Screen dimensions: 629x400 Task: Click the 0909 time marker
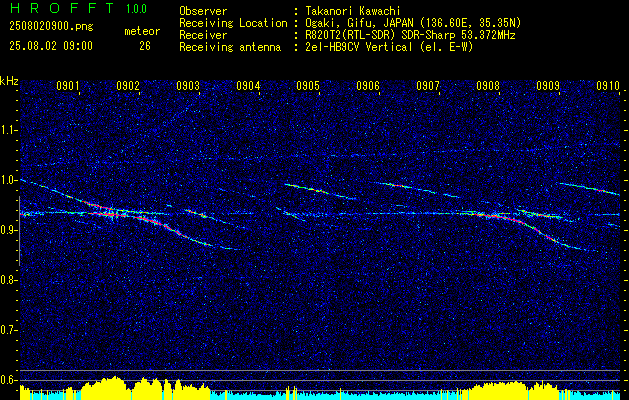click(548, 85)
